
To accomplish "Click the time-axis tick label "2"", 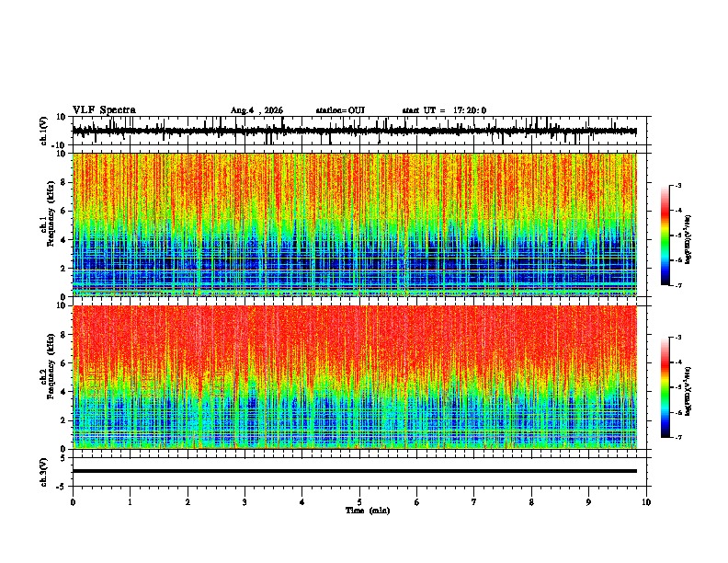I will coord(188,502).
